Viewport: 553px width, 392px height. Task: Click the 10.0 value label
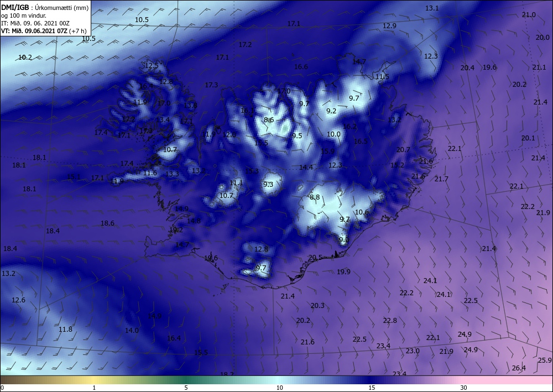[x=333, y=134]
